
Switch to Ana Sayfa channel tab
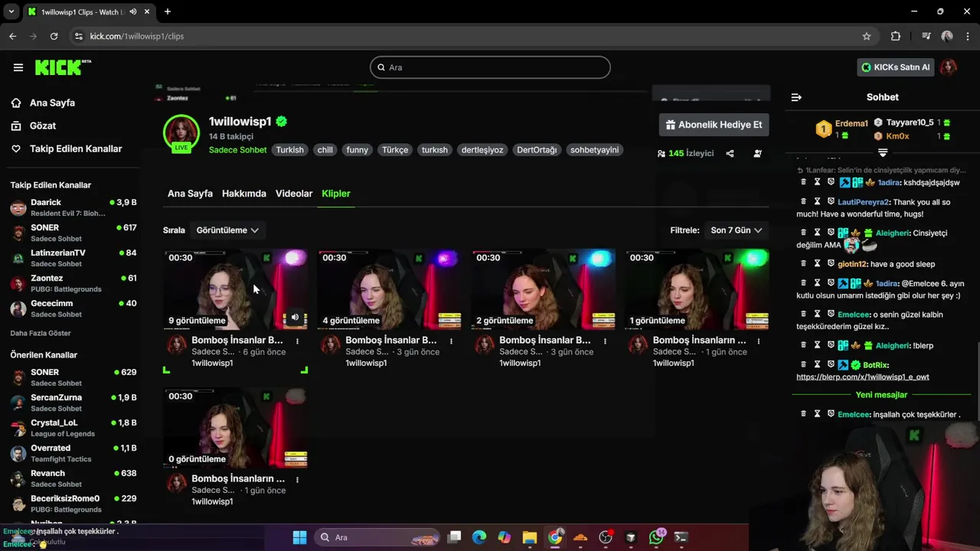[190, 194]
